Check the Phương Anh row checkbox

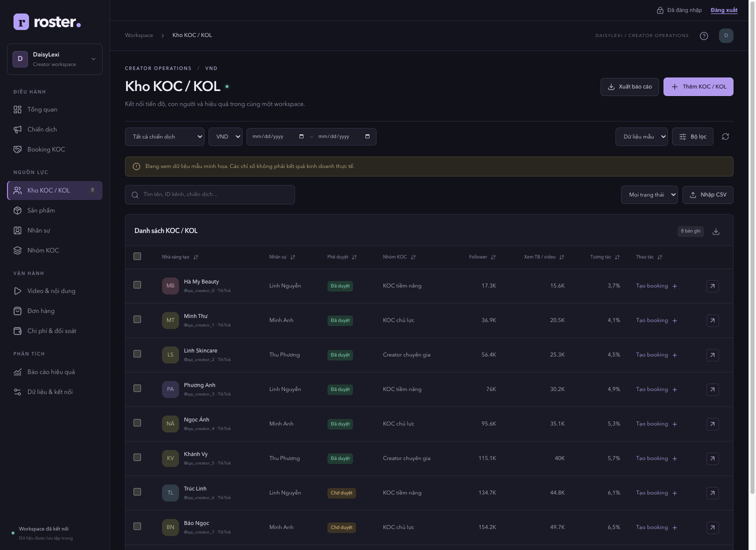tap(137, 388)
